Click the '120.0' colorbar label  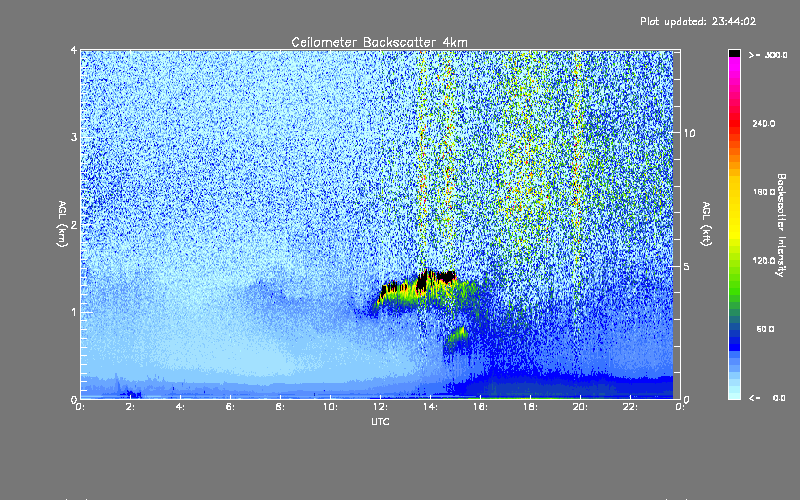pos(764,261)
